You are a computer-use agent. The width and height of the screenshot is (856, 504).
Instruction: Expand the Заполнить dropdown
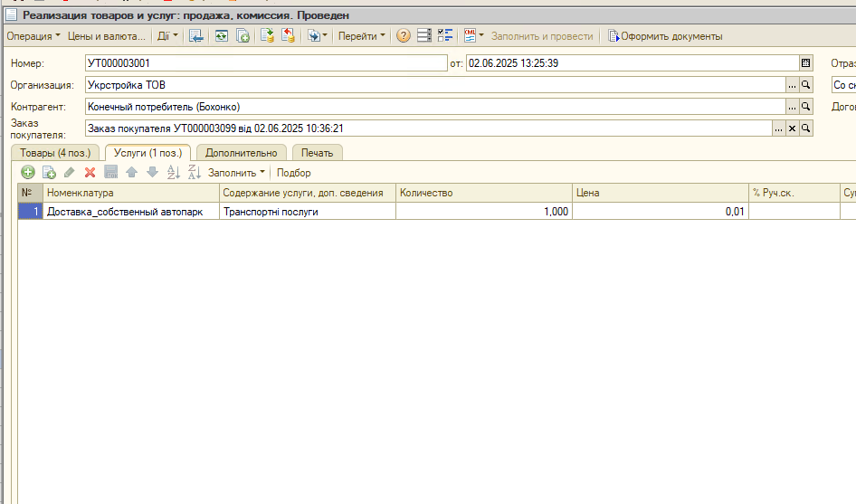[x=236, y=173]
